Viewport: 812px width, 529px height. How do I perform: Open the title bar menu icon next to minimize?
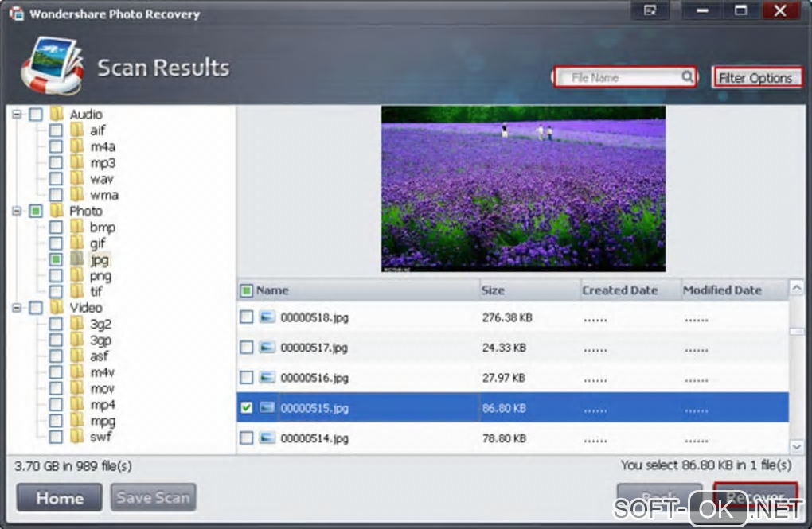pyautogui.click(x=650, y=10)
